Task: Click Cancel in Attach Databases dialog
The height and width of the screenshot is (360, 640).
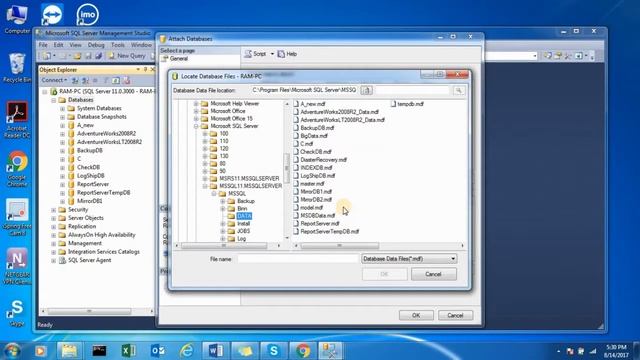Action: pyautogui.click(x=455, y=316)
